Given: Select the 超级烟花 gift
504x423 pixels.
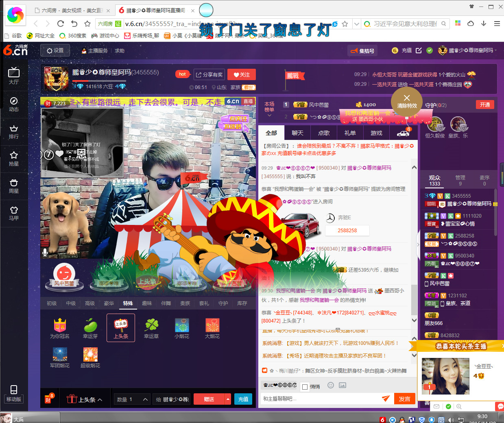Looking at the screenshot, I should pyautogui.click(x=90, y=358).
